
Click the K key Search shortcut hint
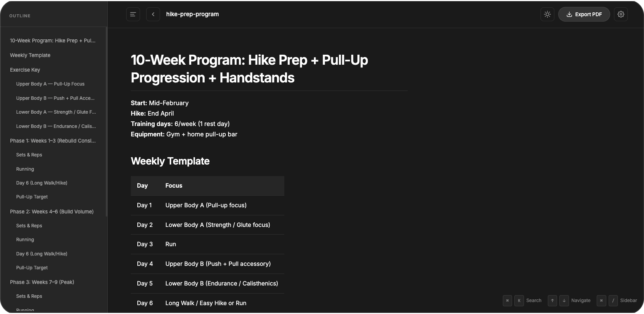[519, 301]
